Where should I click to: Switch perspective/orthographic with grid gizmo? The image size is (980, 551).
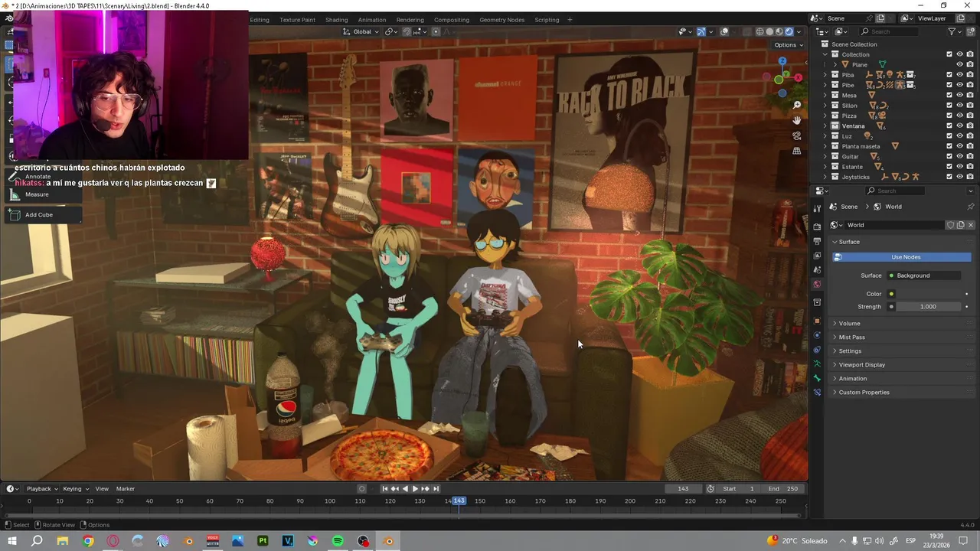(797, 151)
